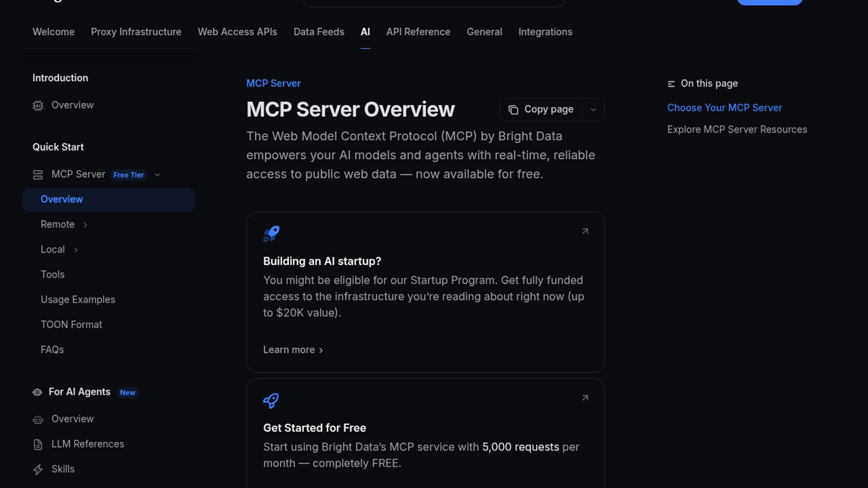Select the lightning icon next to Skills
868x488 pixels.
click(38, 469)
